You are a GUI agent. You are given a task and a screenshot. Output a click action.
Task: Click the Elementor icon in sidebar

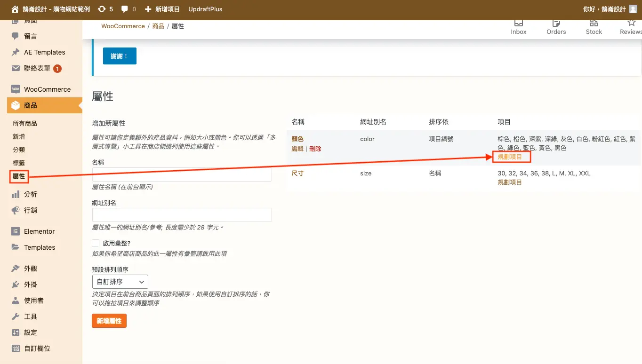16,231
